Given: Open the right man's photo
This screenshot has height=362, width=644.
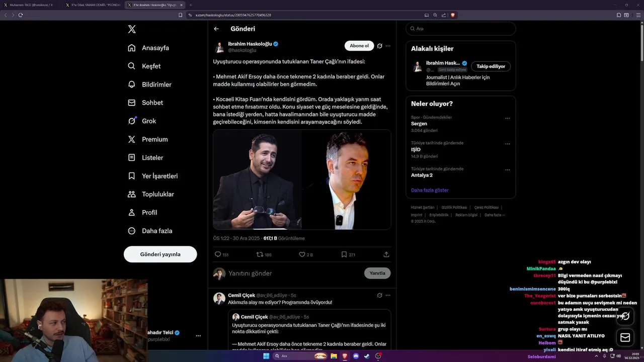Looking at the screenshot, I should pos(347,179).
